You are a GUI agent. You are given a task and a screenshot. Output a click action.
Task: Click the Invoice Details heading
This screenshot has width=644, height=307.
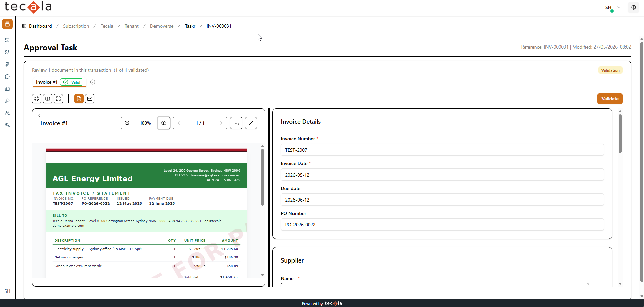pos(301,122)
